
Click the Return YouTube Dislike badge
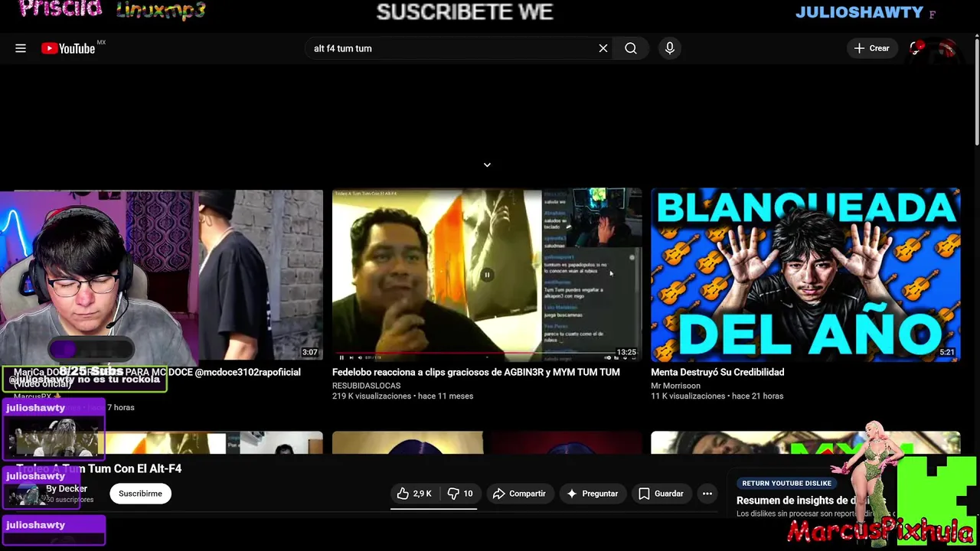click(x=786, y=483)
